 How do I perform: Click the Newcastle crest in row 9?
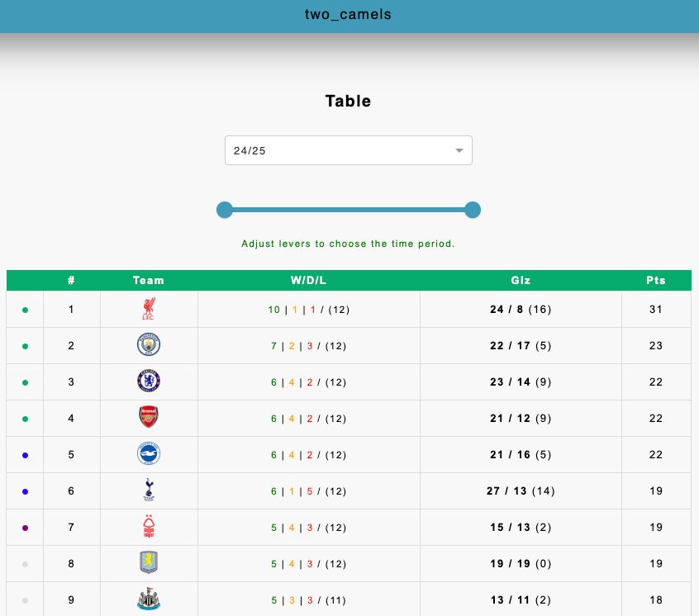tap(149, 599)
